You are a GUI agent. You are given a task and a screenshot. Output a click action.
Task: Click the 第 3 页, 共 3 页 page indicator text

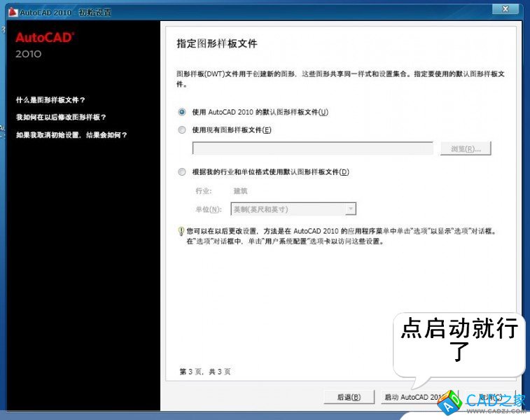(x=205, y=372)
